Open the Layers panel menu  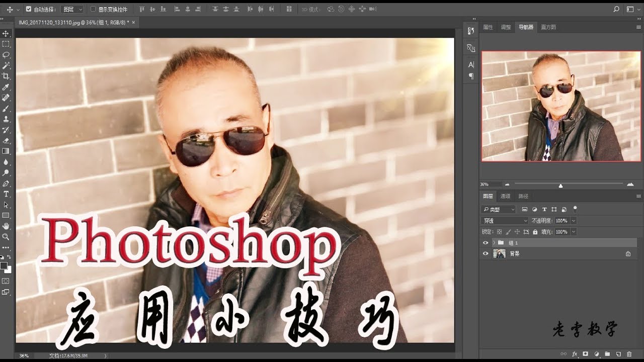[x=638, y=196]
